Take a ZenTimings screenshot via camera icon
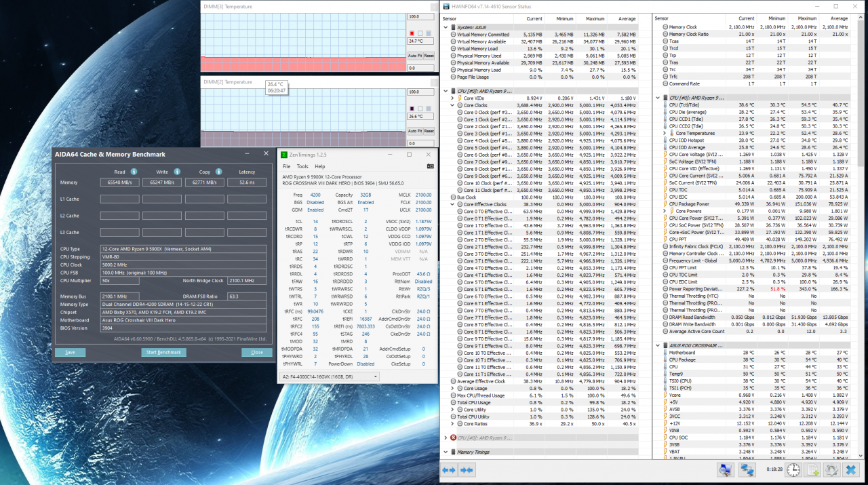The image size is (868, 485). (x=430, y=166)
